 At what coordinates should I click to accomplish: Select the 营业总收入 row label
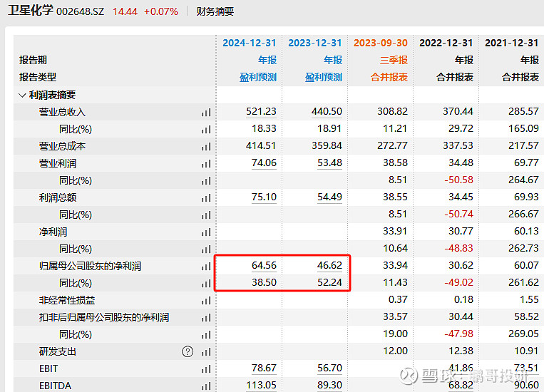click(x=62, y=112)
